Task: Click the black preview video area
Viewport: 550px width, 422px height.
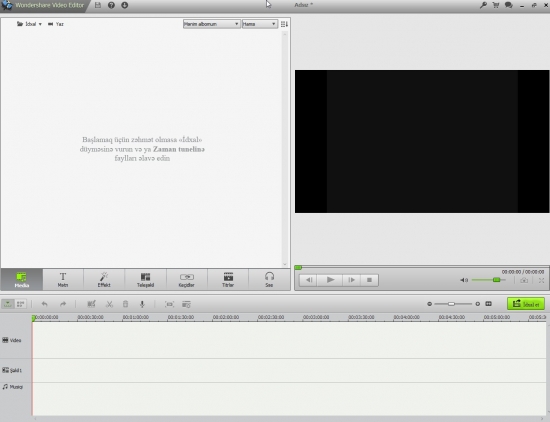Action: click(422, 141)
